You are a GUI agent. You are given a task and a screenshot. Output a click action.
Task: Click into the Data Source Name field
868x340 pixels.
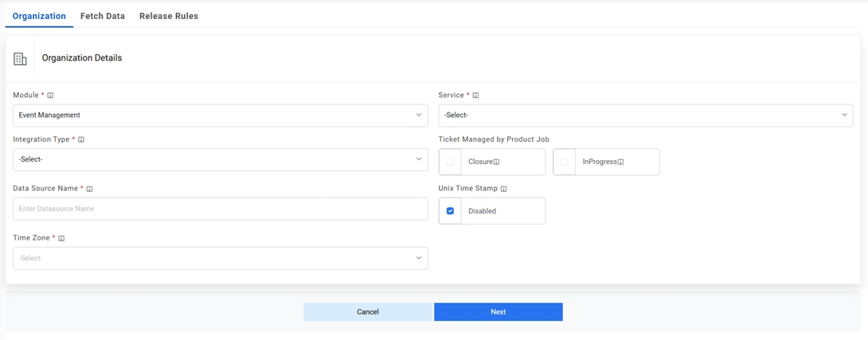click(x=220, y=209)
